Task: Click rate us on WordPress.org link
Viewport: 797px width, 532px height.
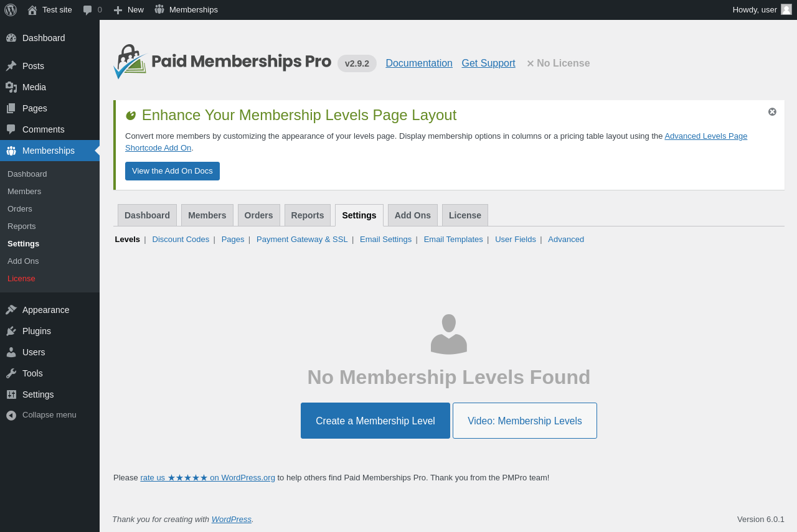Action: click(207, 477)
